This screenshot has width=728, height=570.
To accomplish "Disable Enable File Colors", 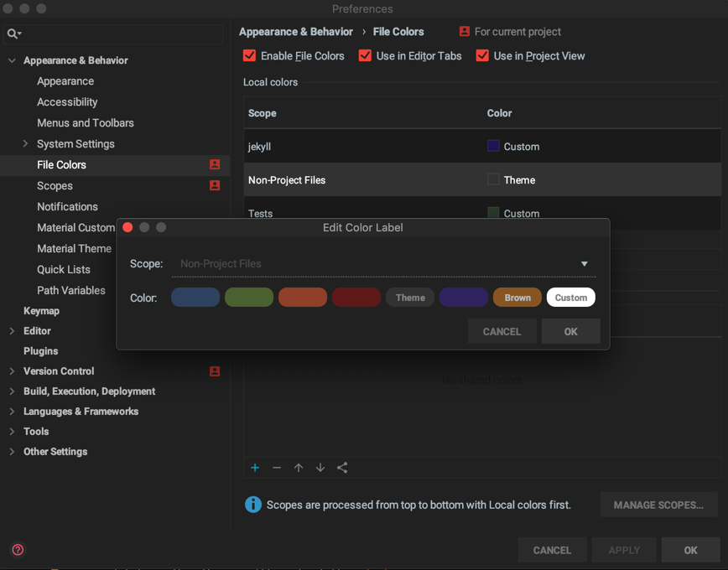I will (x=249, y=55).
